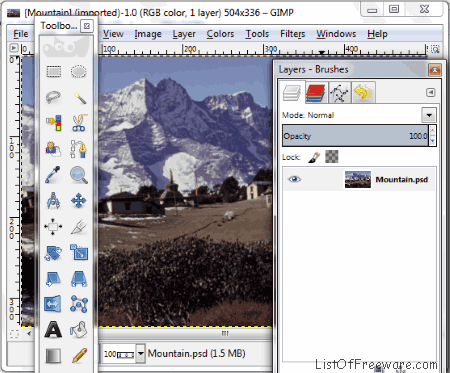Adjust opacity using the spinner arrows

[x=433, y=136]
